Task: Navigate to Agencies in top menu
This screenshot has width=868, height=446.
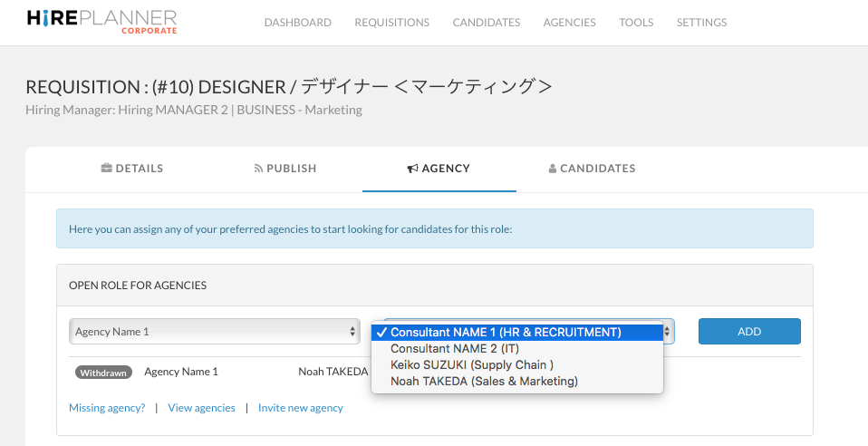Action: (569, 23)
